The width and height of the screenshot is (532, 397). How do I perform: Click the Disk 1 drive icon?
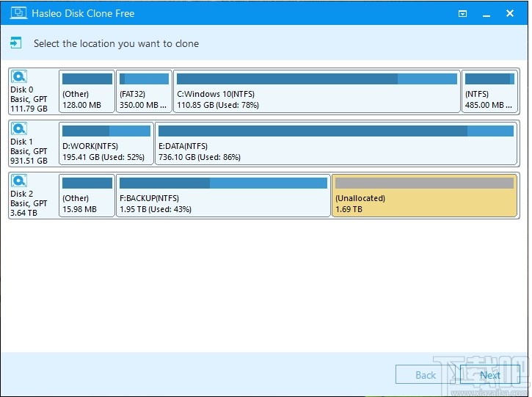(19, 128)
